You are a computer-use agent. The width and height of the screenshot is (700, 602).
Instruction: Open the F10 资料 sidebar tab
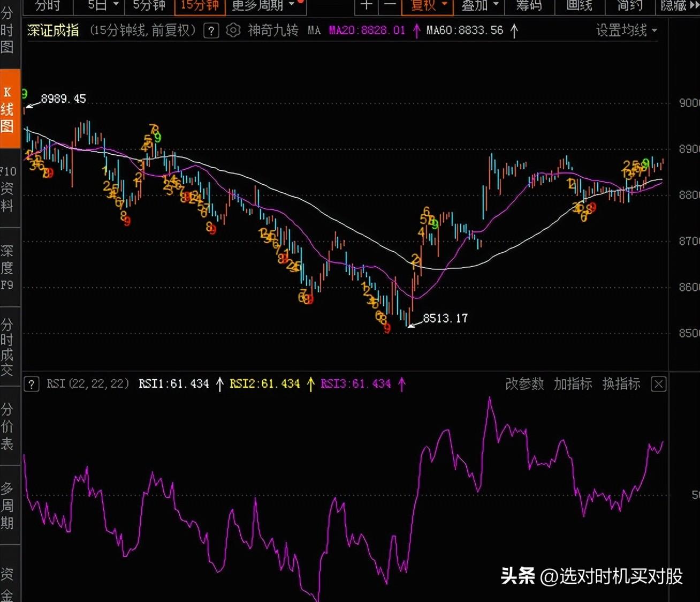7,189
